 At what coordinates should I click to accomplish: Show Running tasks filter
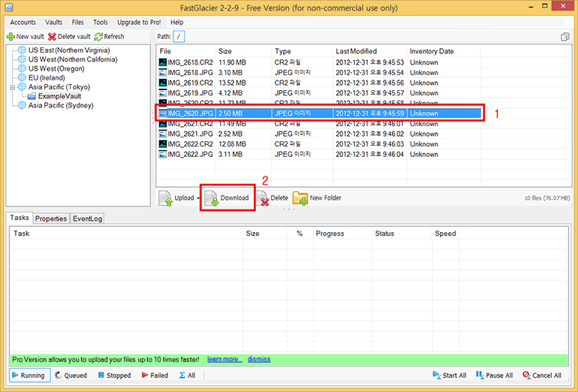click(x=28, y=375)
